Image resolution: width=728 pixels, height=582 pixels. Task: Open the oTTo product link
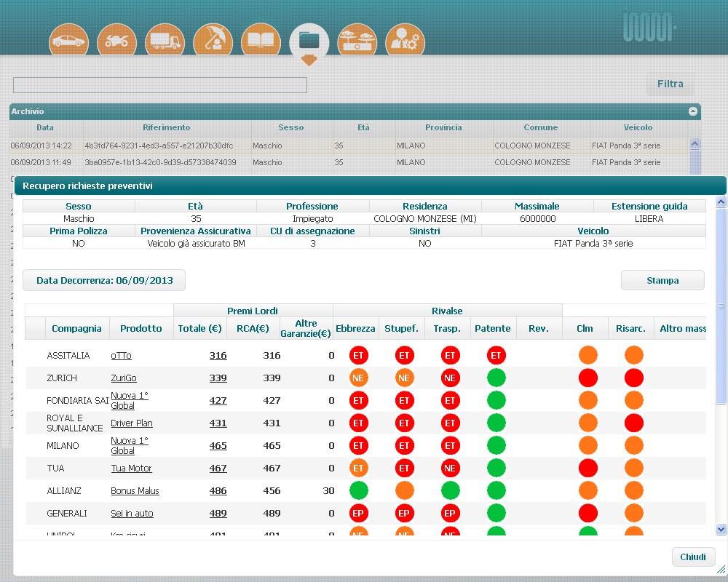coord(121,356)
